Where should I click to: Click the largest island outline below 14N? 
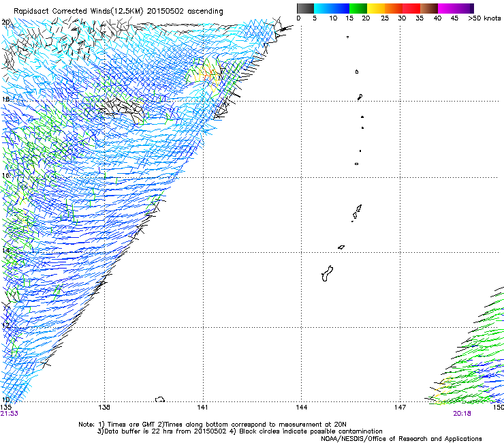click(327, 273)
